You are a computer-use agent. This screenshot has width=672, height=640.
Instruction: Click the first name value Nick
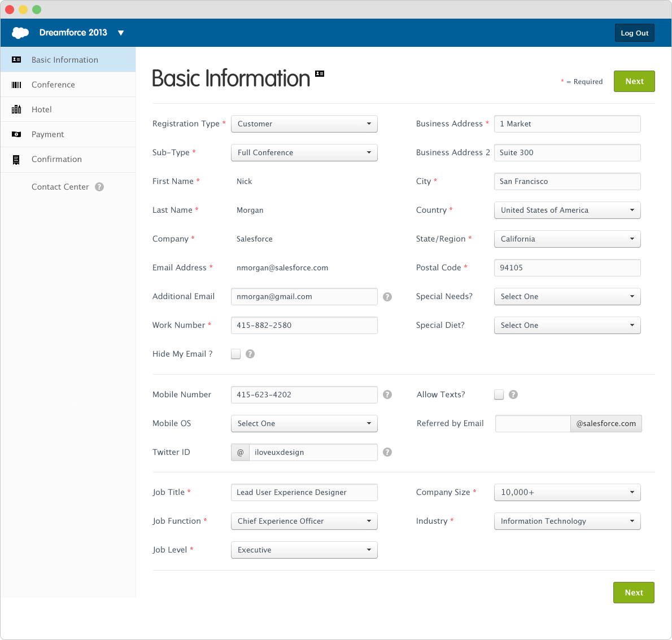[x=245, y=181]
